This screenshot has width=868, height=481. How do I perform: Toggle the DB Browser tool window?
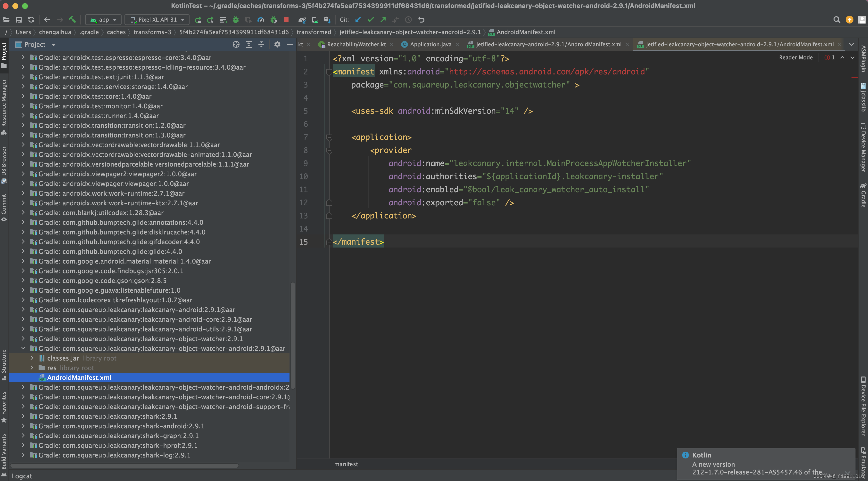tap(4, 165)
